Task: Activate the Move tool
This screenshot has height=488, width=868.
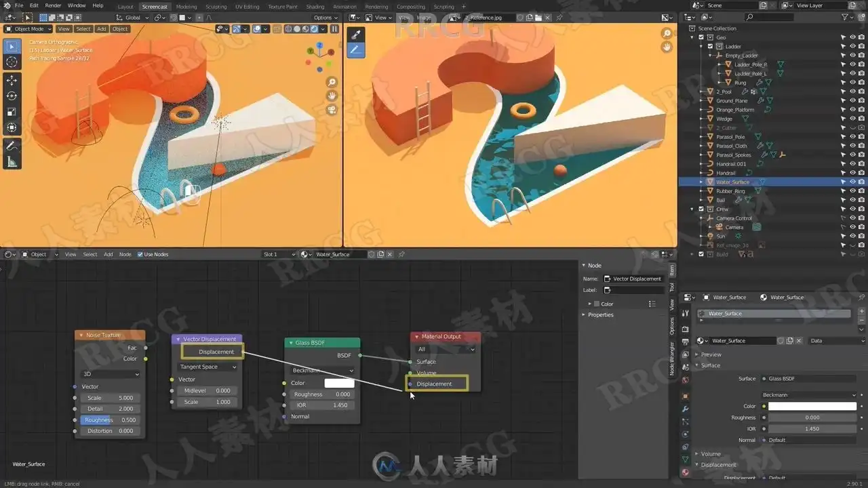Action: (x=12, y=80)
